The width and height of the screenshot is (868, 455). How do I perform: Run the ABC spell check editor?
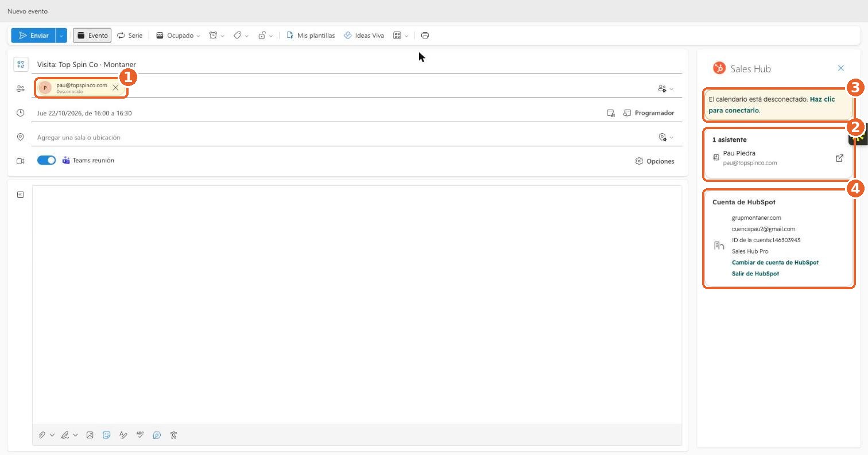pyautogui.click(x=140, y=435)
